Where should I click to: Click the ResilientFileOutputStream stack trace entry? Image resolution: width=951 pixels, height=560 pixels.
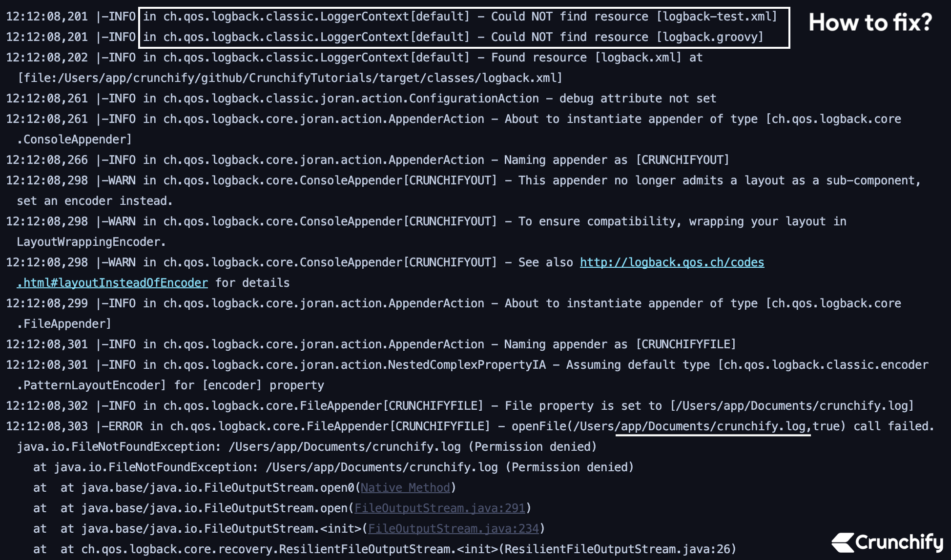coord(386,549)
